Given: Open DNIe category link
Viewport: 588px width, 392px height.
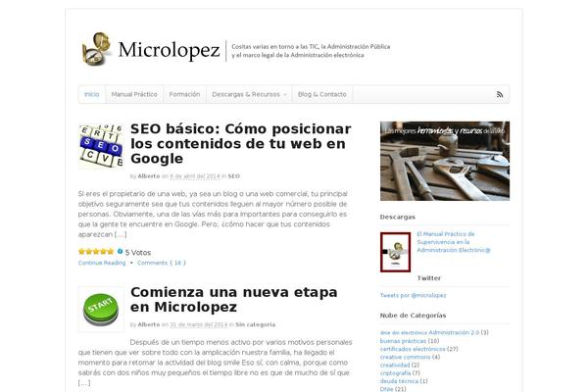Looking at the screenshot, I should click(387, 389).
